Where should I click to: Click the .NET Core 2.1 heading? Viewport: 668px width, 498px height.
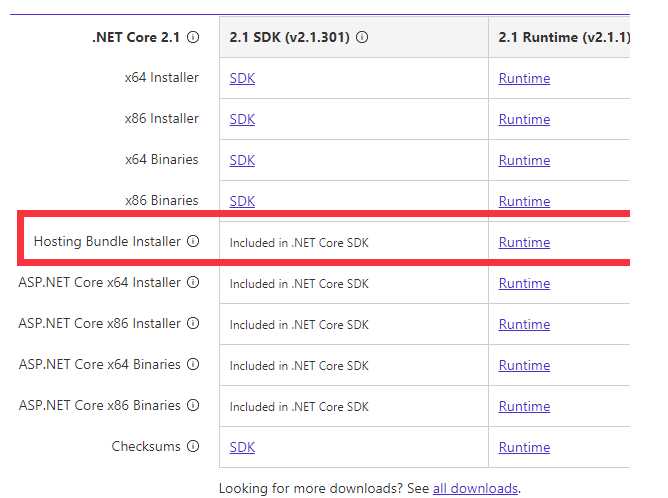(x=136, y=37)
